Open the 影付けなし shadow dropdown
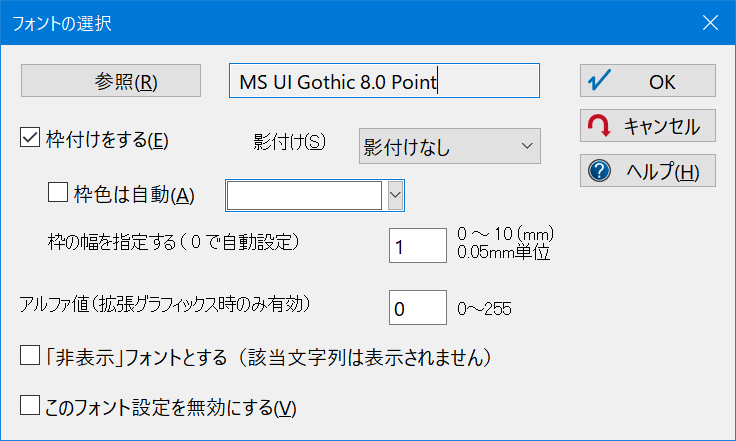This screenshot has width=736, height=441. 450,146
